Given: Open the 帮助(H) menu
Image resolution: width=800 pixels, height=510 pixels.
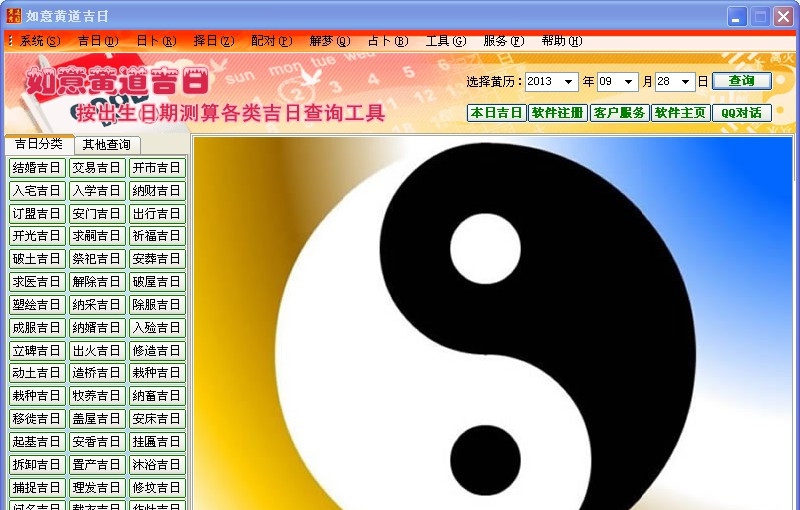Looking at the screenshot, I should point(562,41).
